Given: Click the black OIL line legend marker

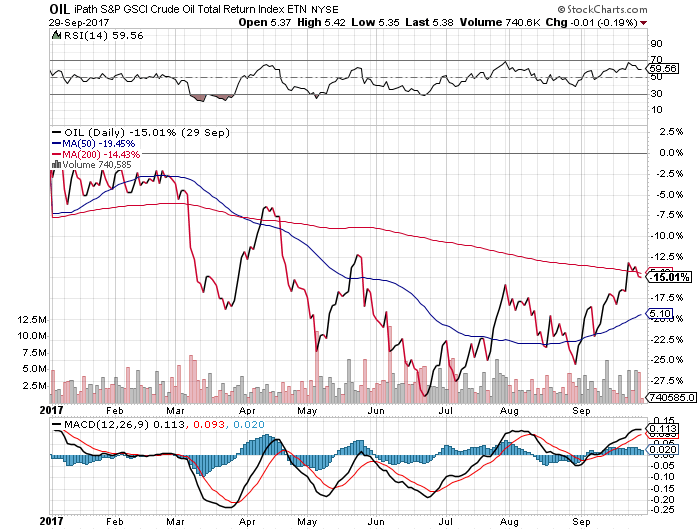Looking at the screenshot, I should [x=57, y=133].
